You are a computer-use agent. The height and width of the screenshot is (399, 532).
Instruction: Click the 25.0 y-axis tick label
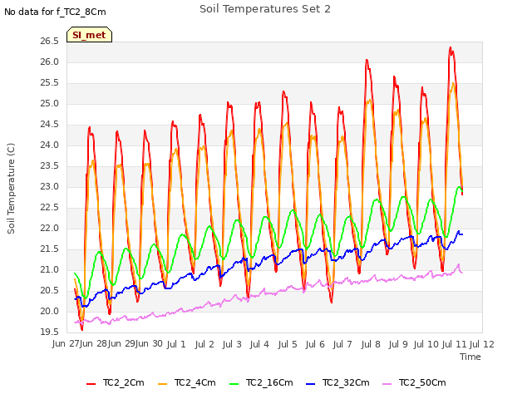pos(50,103)
